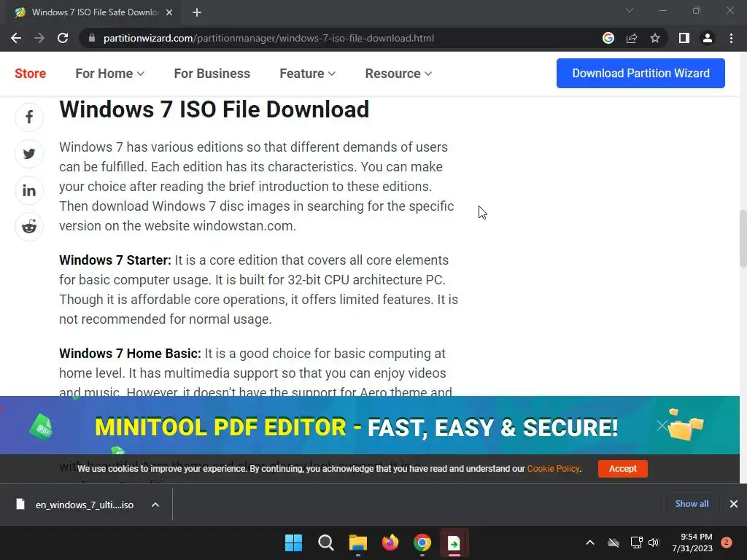Reload the page with refresh icon
The width and height of the screenshot is (747, 560).
[x=63, y=38]
